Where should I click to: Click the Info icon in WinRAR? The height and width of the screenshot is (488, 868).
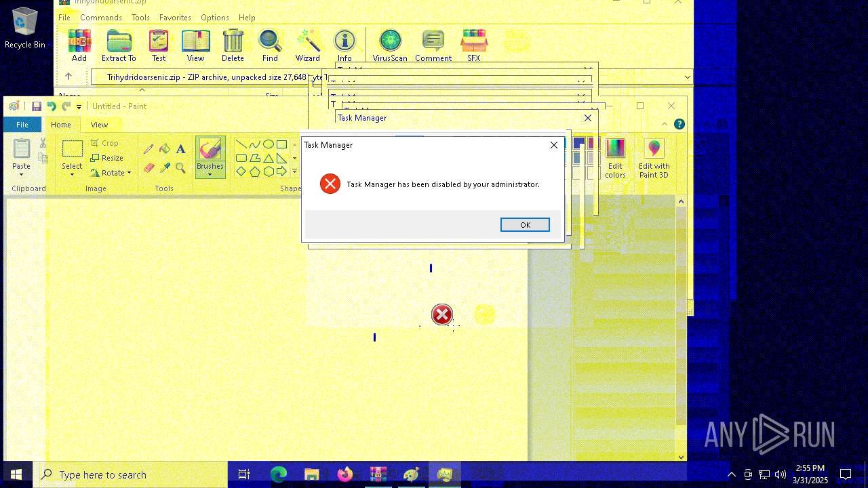click(x=344, y=45)
